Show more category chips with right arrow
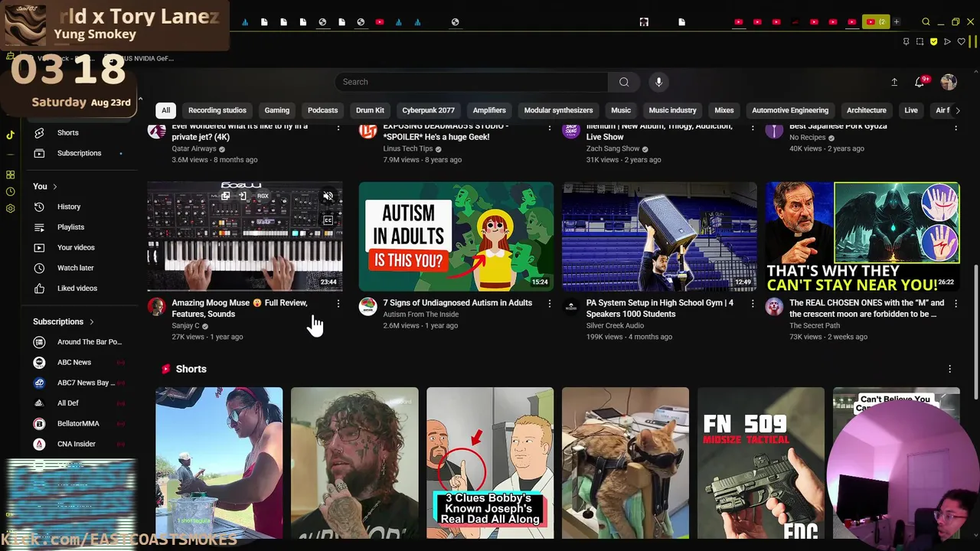The image size is (980, 551). tap(957, 110)
